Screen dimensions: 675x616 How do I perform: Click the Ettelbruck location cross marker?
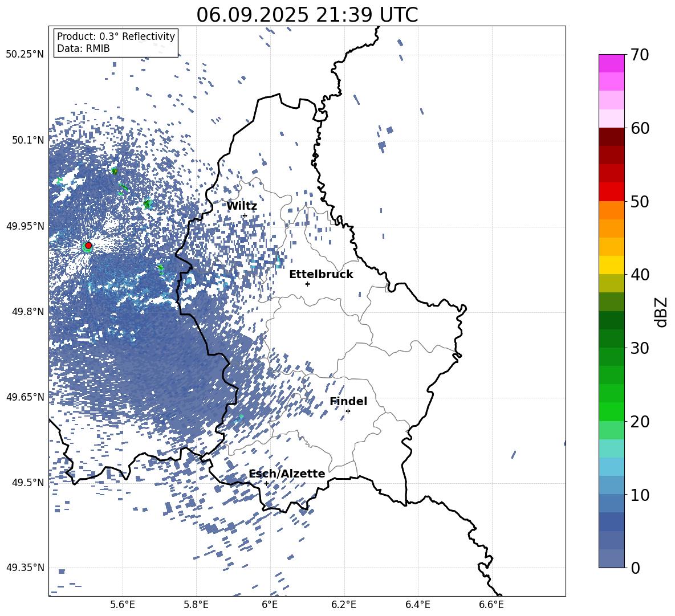point(307,284)
